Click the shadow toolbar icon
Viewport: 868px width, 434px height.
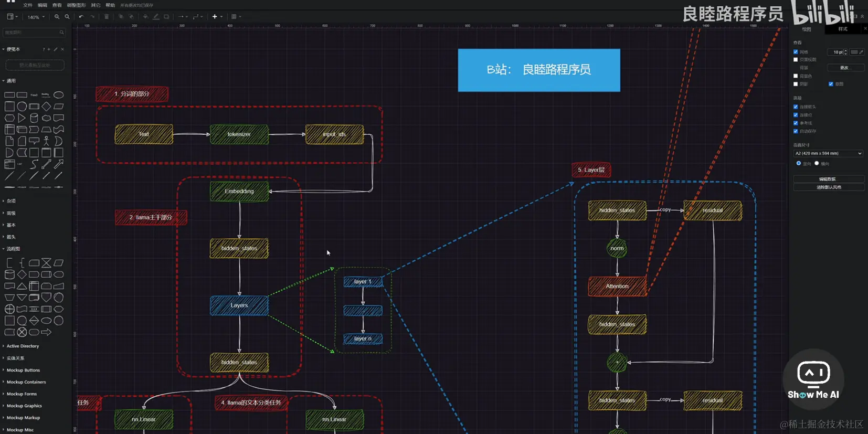pyautogui.click(x=166, y=17)
